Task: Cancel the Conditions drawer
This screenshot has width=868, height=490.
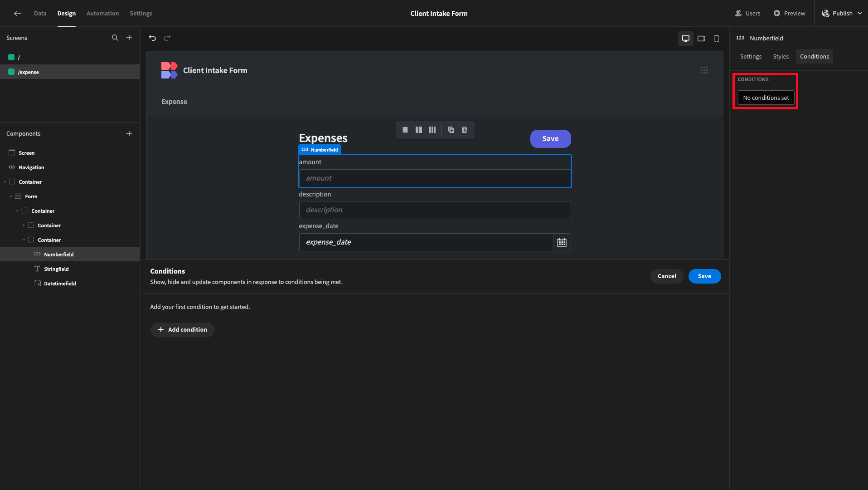Action: pyautogui.click(x=667, y=276)
